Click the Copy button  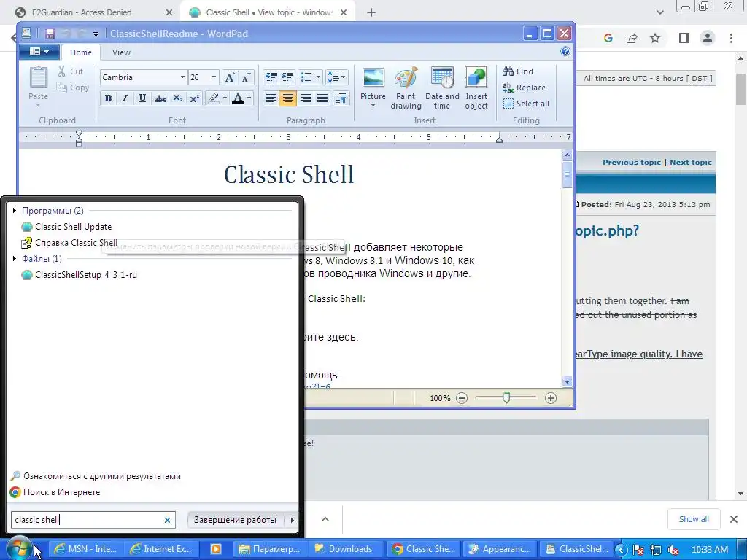(73, 87)
